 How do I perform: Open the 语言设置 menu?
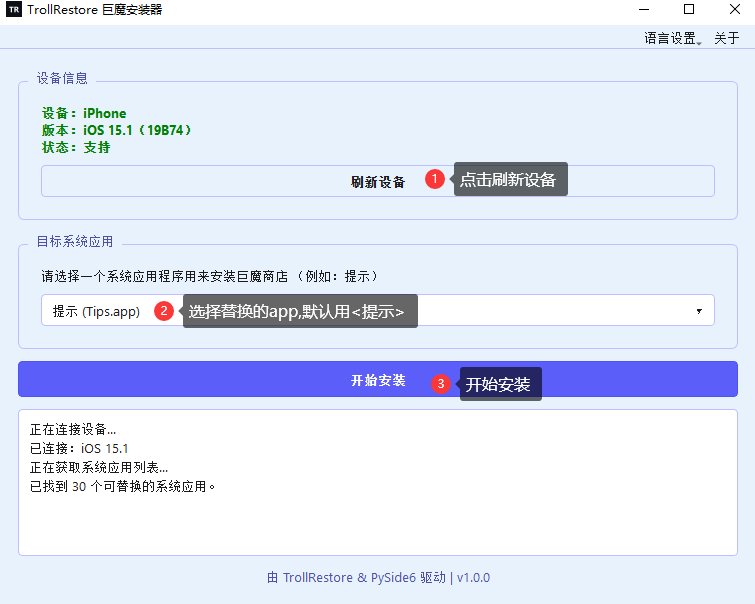[672, 38]
